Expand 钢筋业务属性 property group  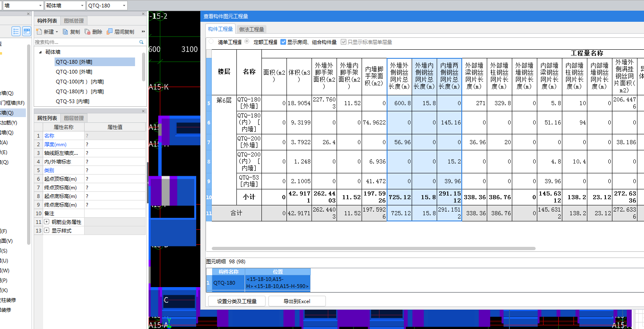click(46, 222)
